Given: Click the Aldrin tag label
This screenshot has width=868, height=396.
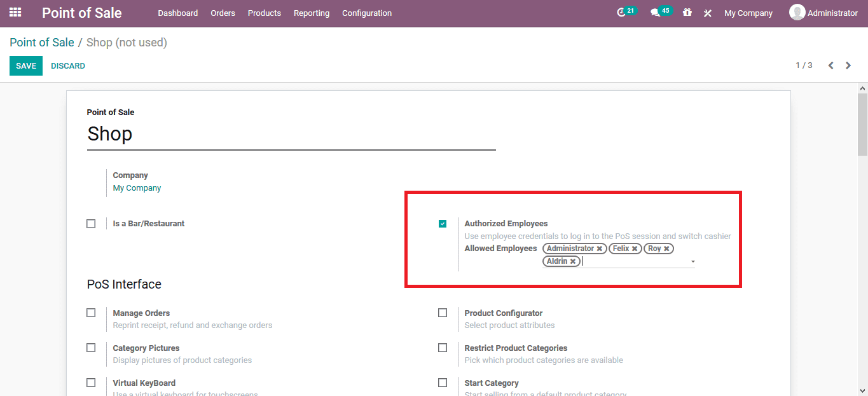Looking at the screenshot, I should pos(557,261).
